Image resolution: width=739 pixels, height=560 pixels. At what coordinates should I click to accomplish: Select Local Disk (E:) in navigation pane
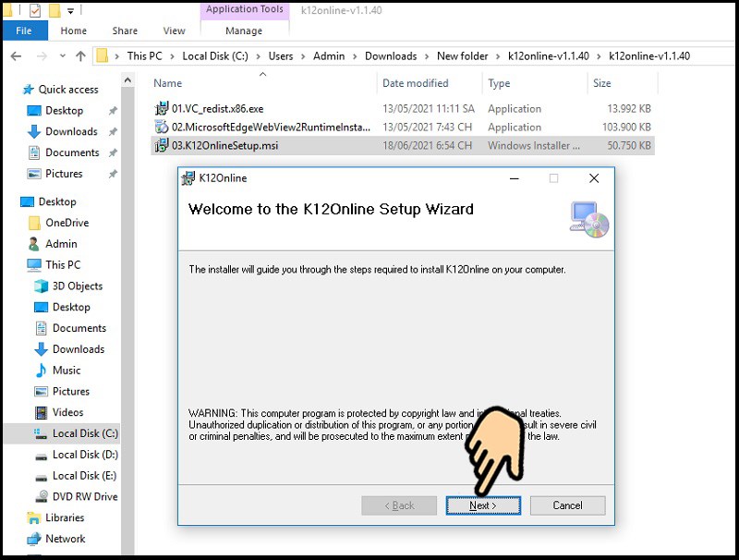[84, 476]
